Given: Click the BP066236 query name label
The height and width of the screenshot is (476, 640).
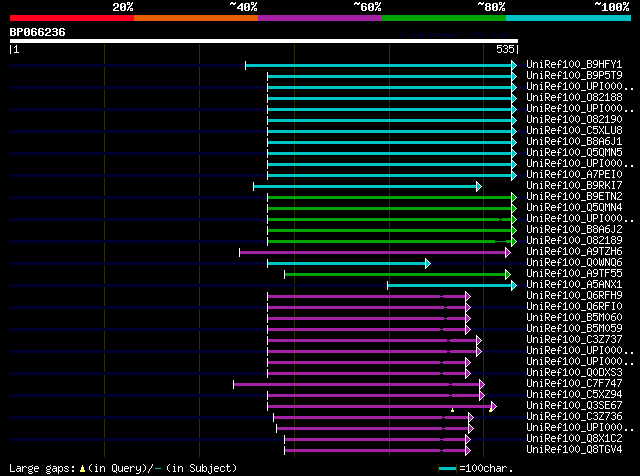Looking at the screenshot, I should click(38, 32).
